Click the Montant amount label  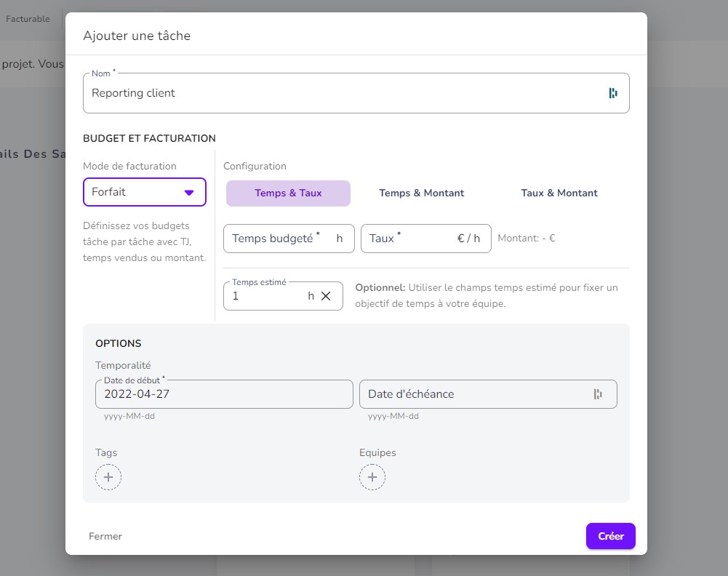[527, 238]
